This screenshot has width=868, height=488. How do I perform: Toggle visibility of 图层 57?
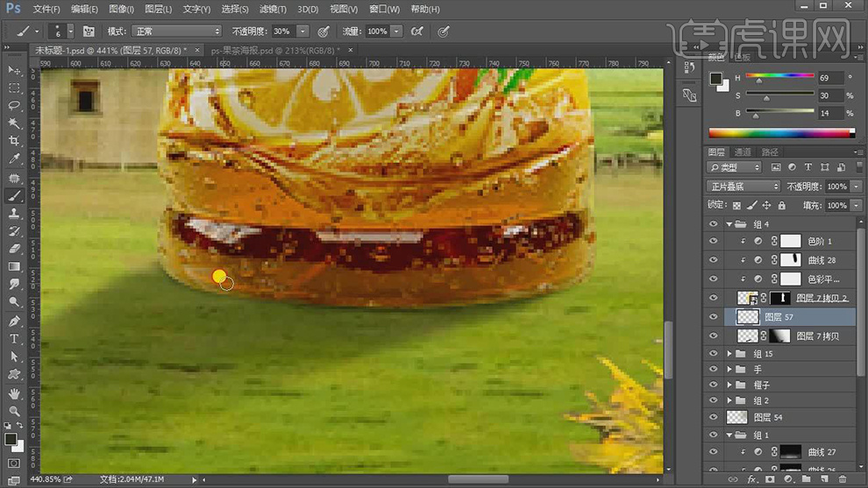click(x=713, y=317)
